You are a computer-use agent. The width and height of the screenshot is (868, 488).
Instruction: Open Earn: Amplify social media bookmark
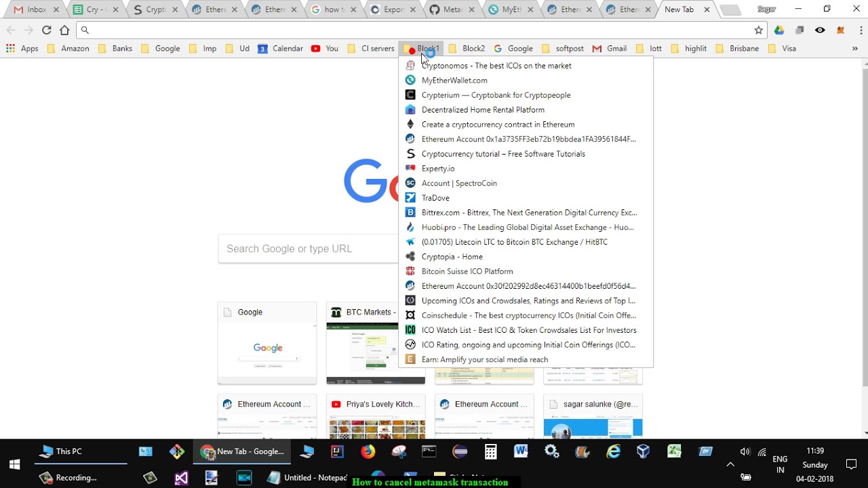coord(526,359)
